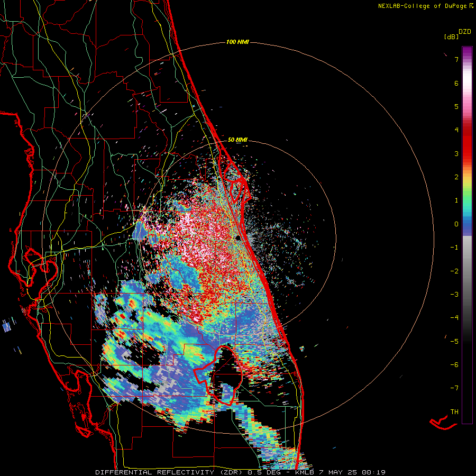Click the TH threshold label on legend
Image resolution: width=476 pixels, height=476 pixels.
pos(454,411)
